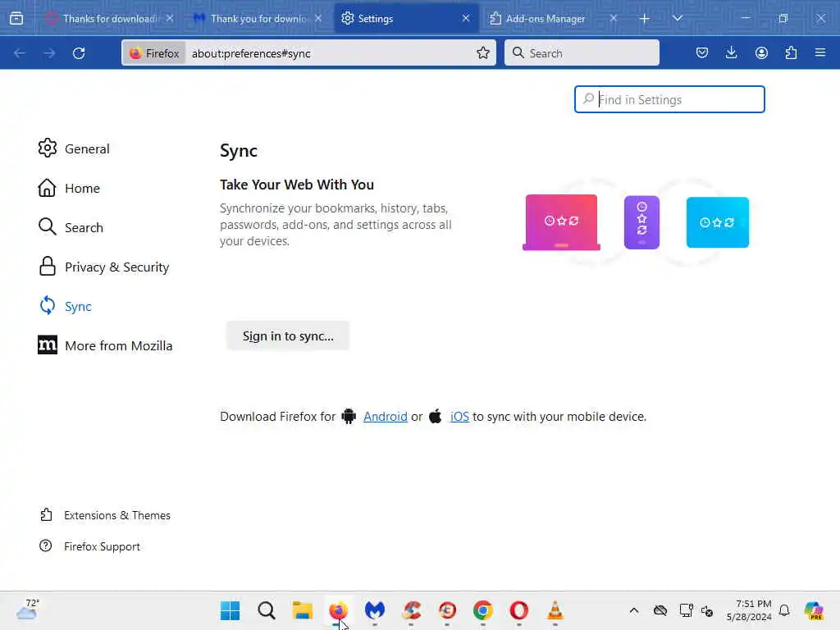840x630 pixels.
Task: Click the muted volume tray icon
Action: pyautogui.click(x=707, y=610)
